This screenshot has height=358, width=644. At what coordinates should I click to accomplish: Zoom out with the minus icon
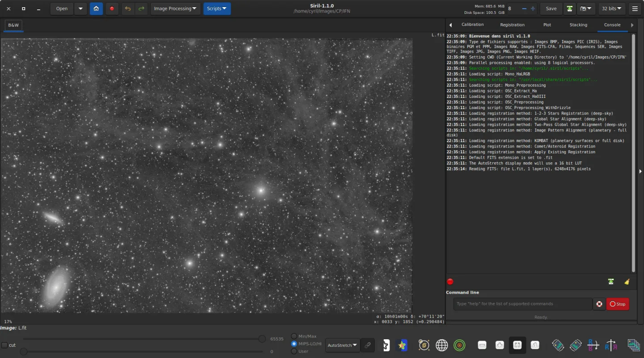(482, 345)
